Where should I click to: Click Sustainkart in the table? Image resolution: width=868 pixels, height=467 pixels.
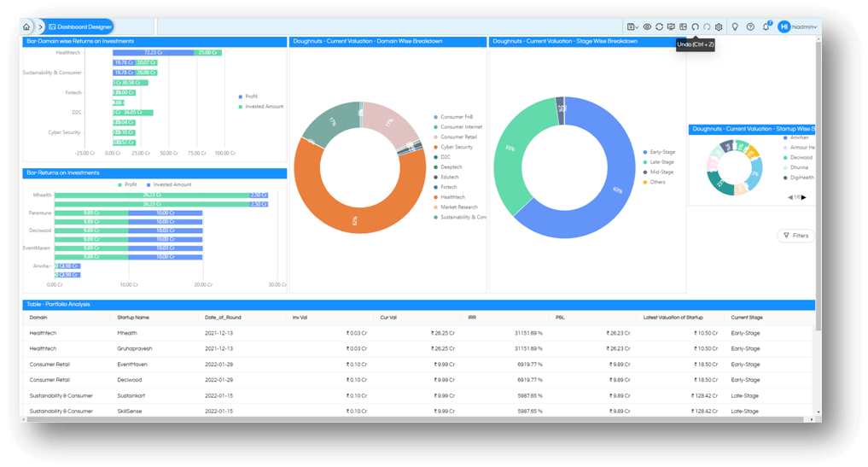[131, 396]
